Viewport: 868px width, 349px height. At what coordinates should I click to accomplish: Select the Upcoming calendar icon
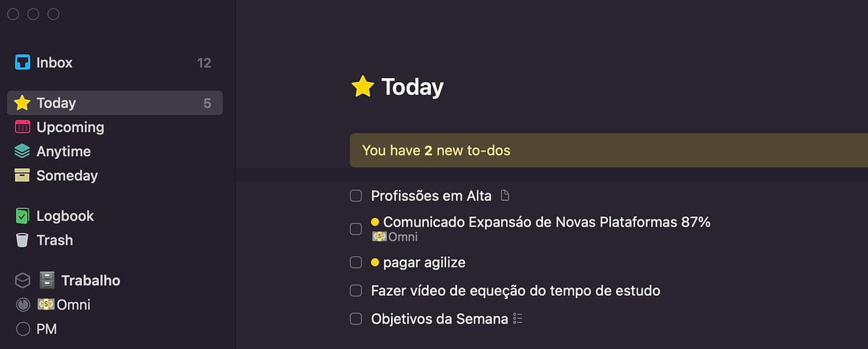(x=23, y=127)
